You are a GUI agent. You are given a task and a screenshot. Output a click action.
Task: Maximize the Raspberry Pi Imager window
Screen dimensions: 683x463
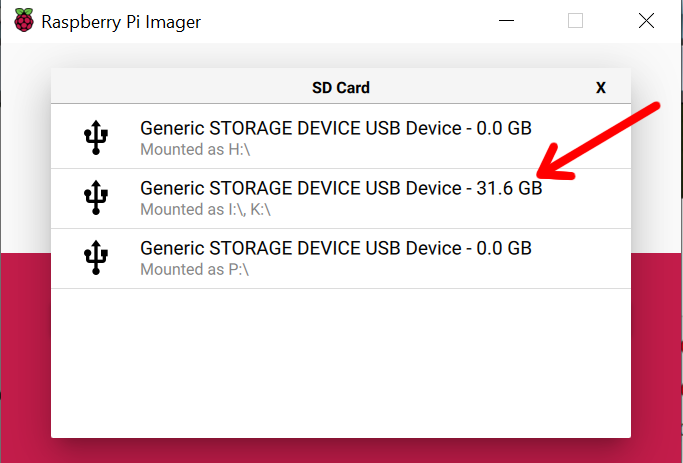575,20
